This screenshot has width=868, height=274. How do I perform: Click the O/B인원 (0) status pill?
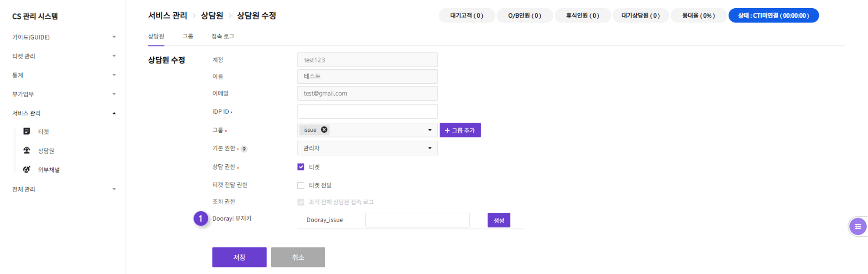coord(525,16)
